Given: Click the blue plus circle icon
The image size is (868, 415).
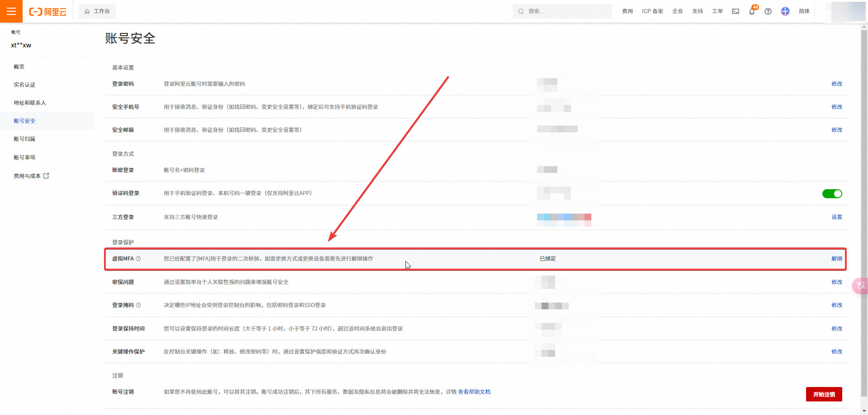Looking at the screenshot, I should coord(785,11).
